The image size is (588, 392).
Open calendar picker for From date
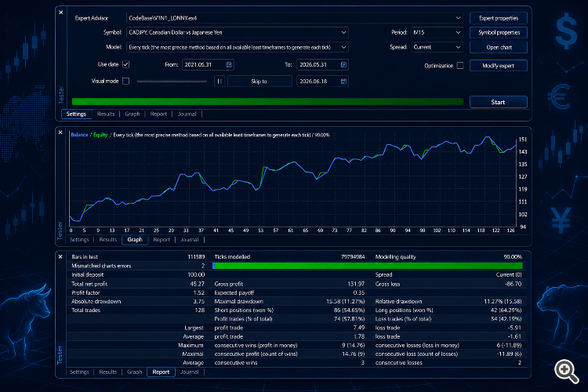click(229, 64)
